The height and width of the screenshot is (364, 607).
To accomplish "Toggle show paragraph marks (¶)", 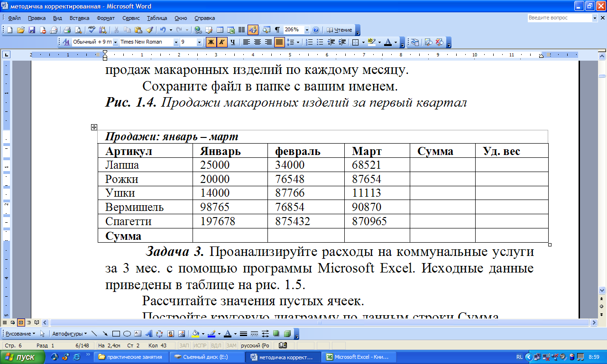I will [277, 30].
